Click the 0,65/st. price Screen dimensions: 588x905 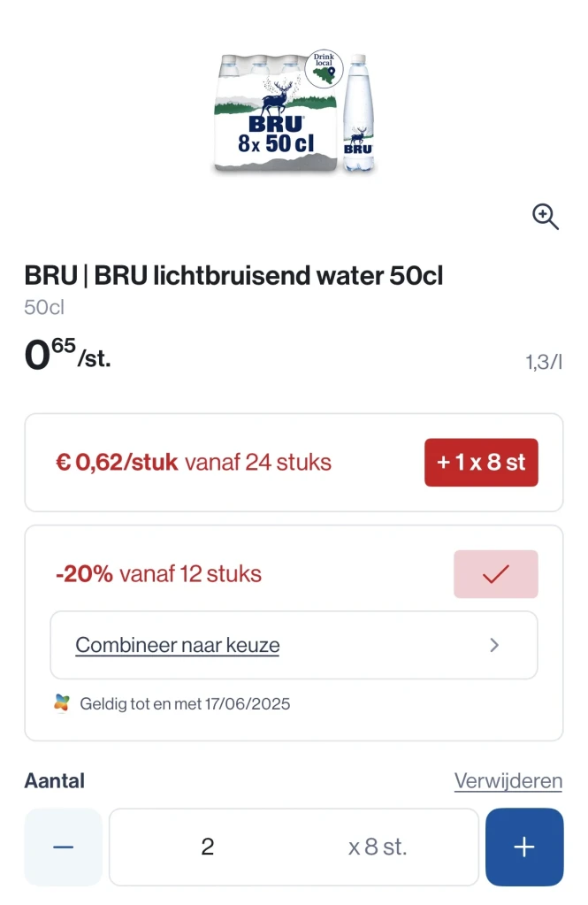[67, 357]
